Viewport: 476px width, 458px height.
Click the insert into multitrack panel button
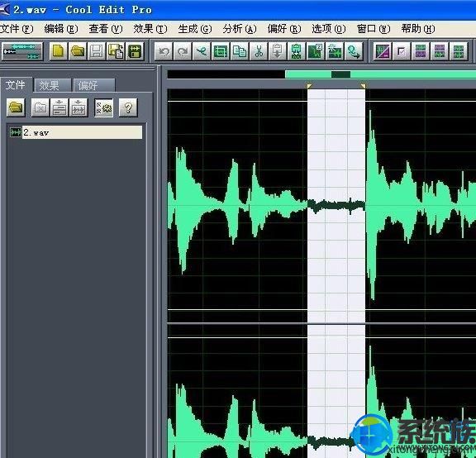pyautogui.click(x=59, y=107)
